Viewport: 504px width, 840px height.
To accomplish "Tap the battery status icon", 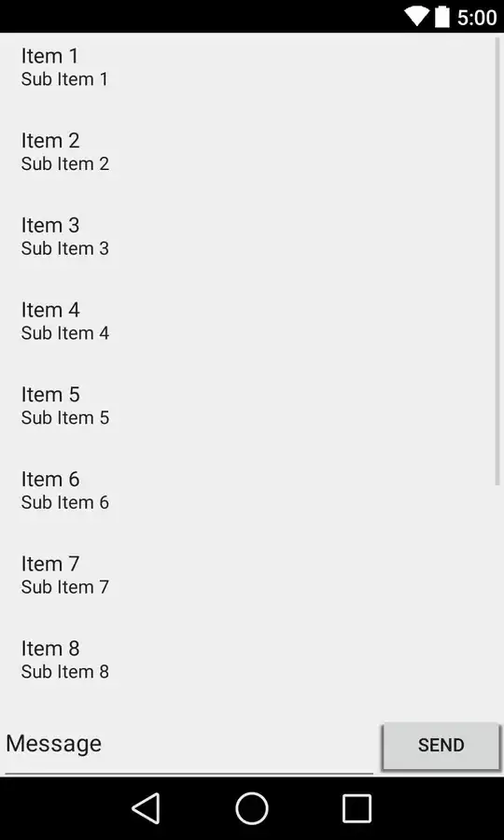I will pyautogui.click(x=441, y=16).
